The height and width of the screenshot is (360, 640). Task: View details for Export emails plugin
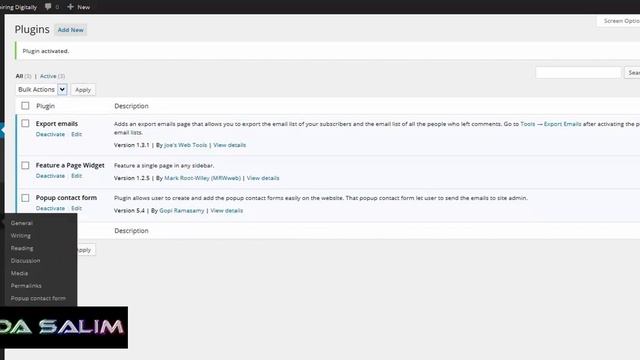click(x=229, y=145)
